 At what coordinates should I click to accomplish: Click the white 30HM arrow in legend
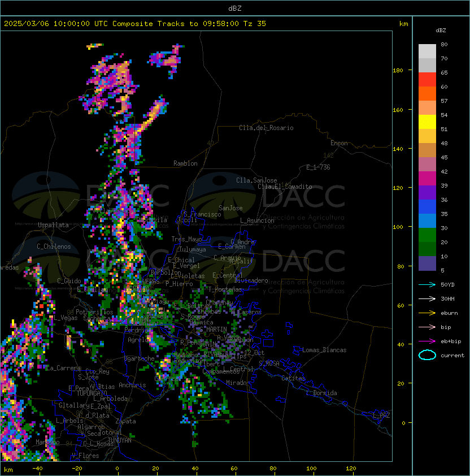tap(427, 298)
